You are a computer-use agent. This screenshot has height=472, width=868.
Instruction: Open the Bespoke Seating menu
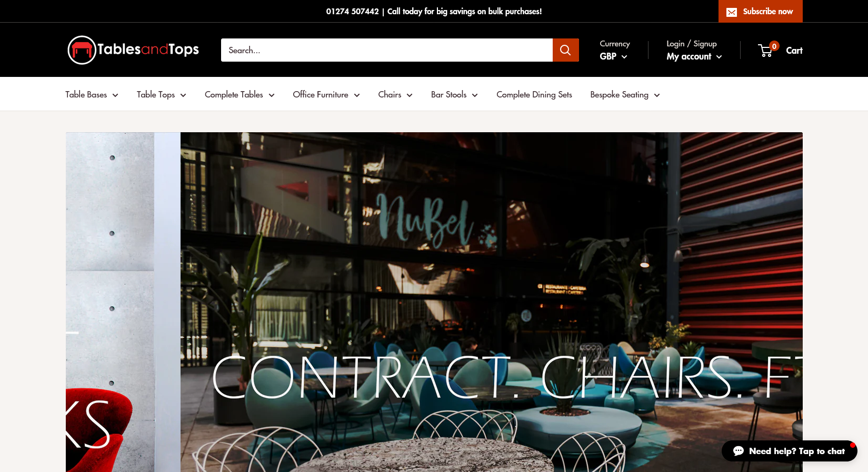[x=625, y=94]
